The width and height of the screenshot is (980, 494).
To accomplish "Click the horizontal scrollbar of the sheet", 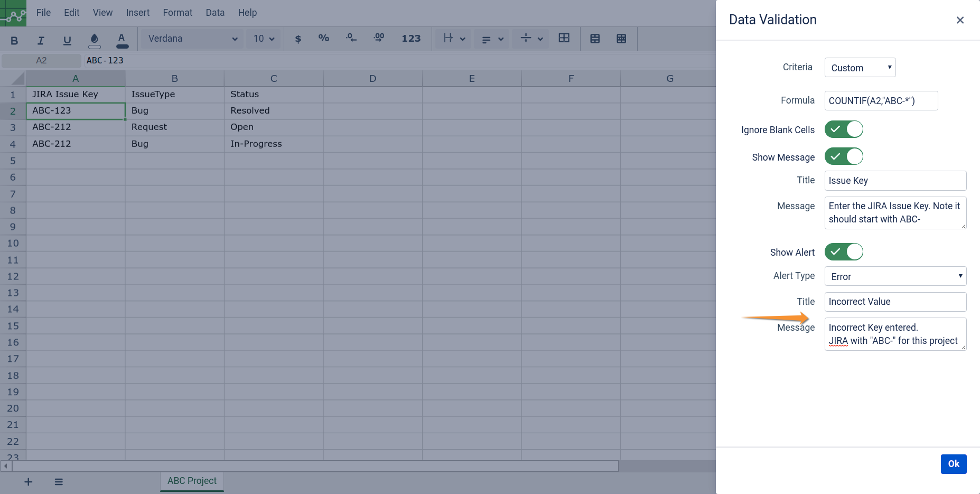I will pos(315,466).
